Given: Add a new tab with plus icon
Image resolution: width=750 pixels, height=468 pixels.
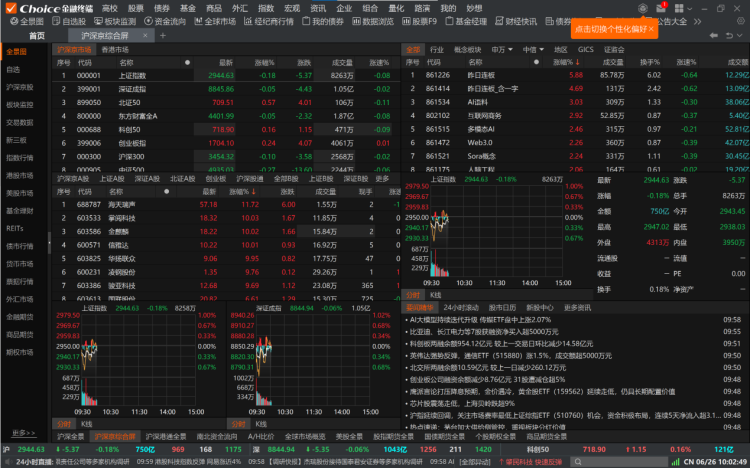Looking at the screenshot, I should click(x=163, y=35).
